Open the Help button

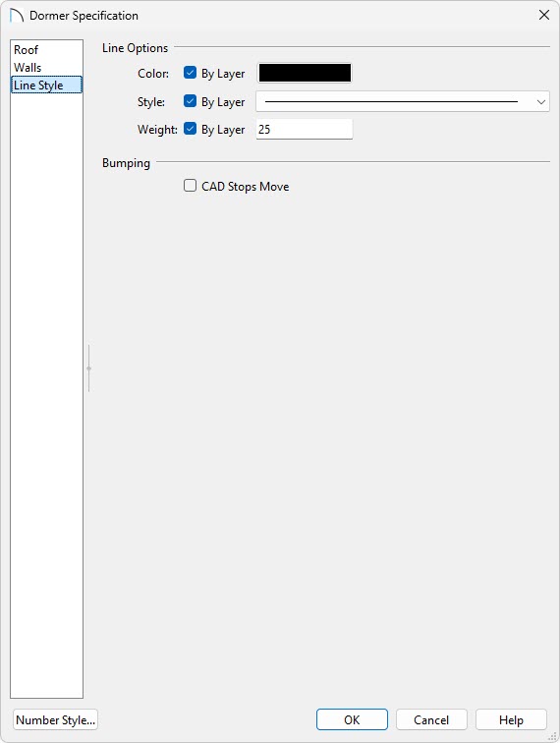511,719
